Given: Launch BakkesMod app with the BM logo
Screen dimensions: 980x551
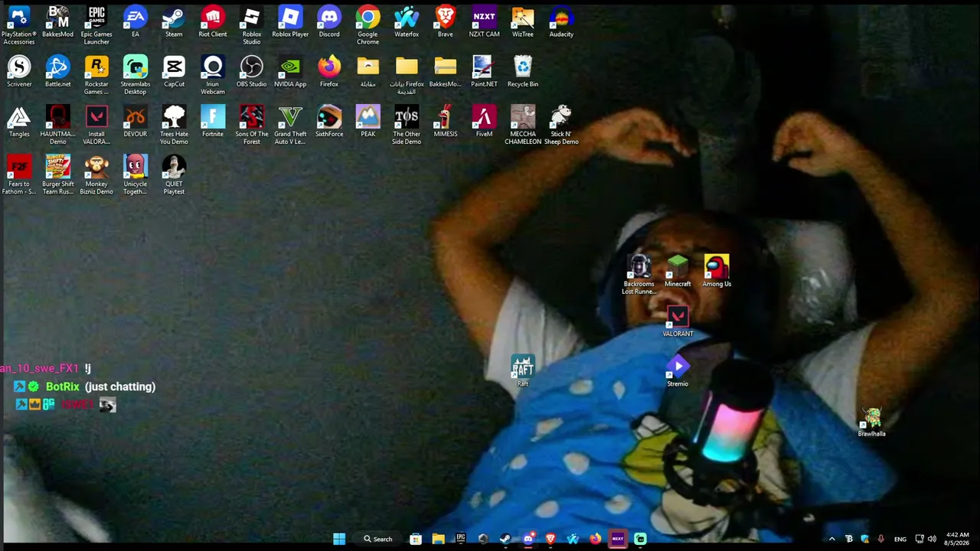Looking at the screenshot, I should coord(57,21).
